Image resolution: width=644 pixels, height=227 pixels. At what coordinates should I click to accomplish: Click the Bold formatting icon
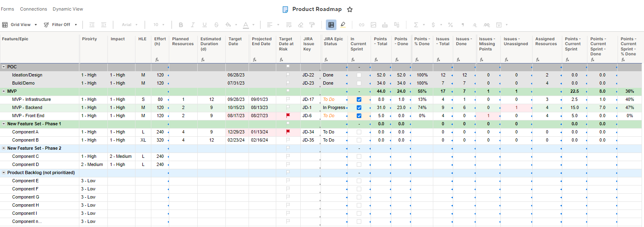[181, 25]
